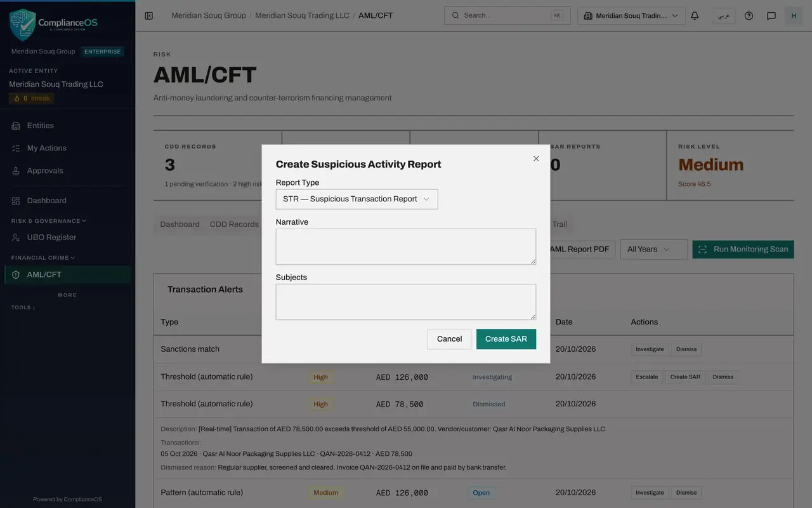Expand the Tools sidebar section
The width and height of the screenshot is (812, 508).
(23, 307)
